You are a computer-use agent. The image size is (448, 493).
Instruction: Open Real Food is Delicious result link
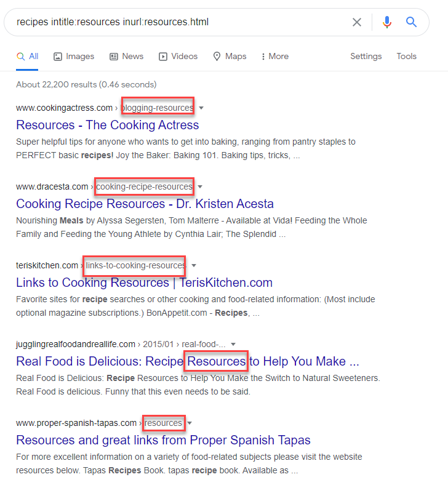(x=188, y=361)
